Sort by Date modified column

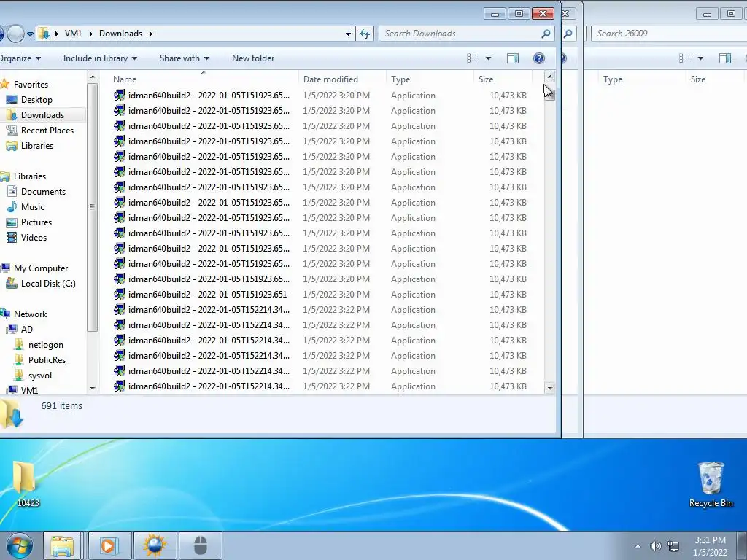343,79
